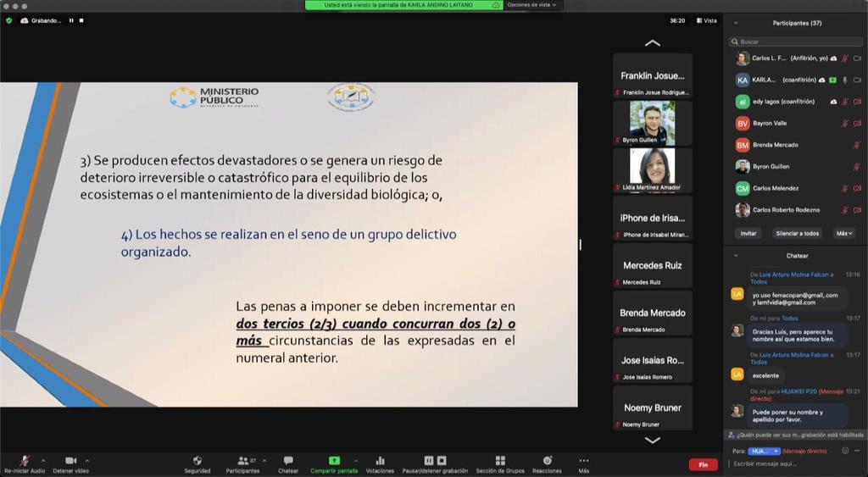Toggle camera icon for Carlos L. F. (Anfitrión)

(x=858, y=58)
